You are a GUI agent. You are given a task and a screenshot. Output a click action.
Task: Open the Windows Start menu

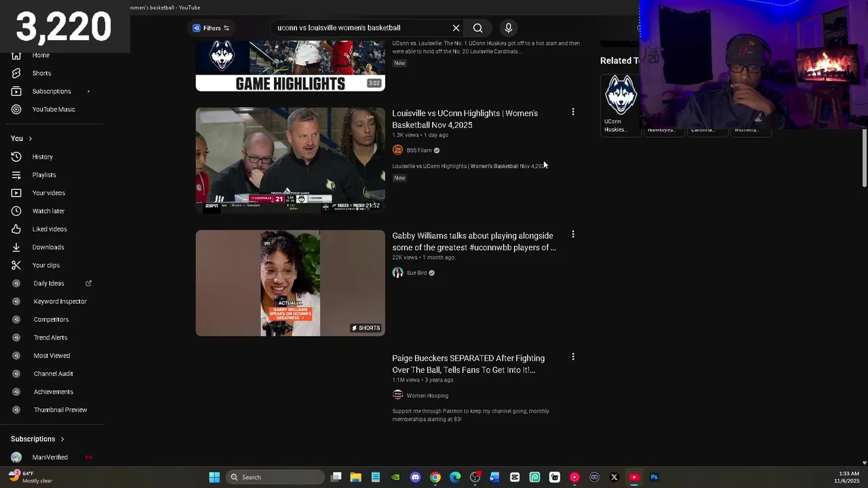[x=214, y=477]
